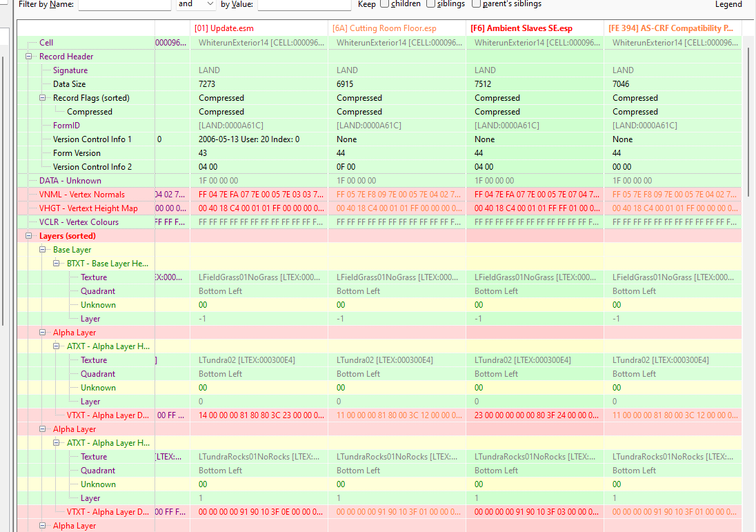The height and width of the screenshot is (532, 756).
Task: Tick the Keep children checkbox
Action: tap(384, 4)
